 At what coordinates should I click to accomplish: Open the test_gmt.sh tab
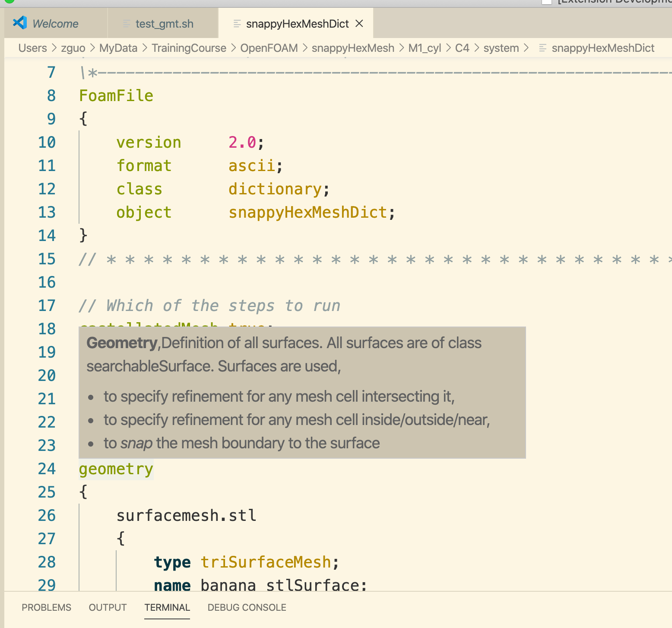click(164, 23)
